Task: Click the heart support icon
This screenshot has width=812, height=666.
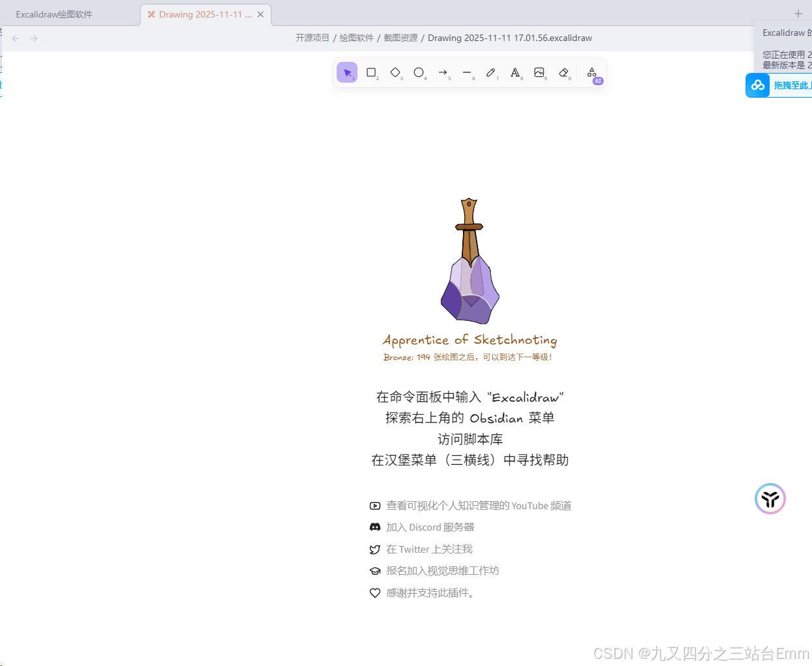Action: pyautogui.click(x=375, y=593)
